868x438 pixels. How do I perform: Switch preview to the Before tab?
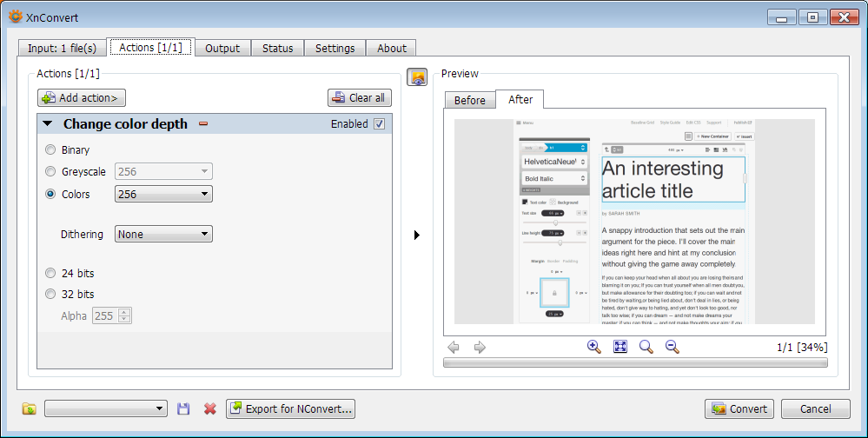pyautogui.click(x=469, y=100)
